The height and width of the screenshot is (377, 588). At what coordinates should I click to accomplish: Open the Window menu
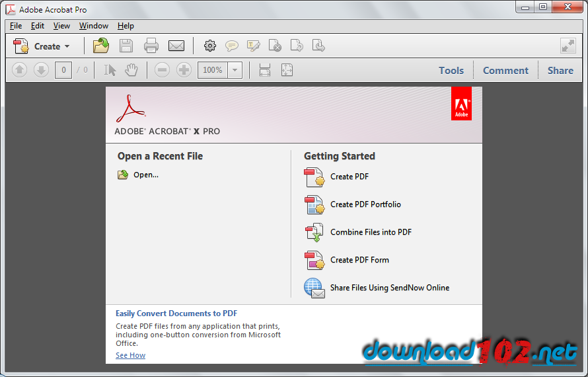point(94,26)
